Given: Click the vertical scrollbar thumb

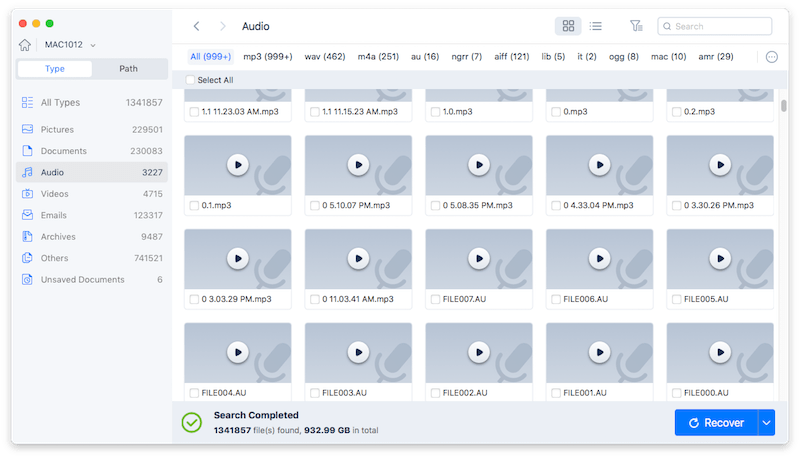Looking at the screenshot, I should 784,106.
